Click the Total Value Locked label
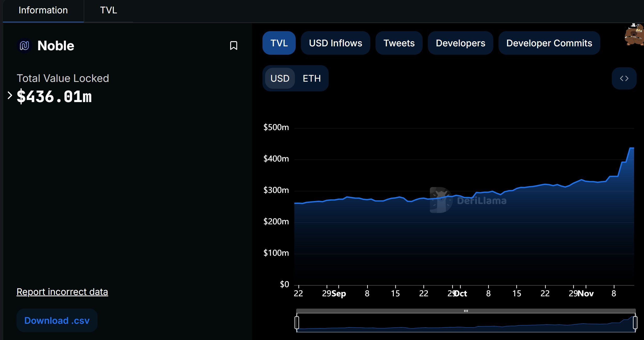The width and height of the screenshot is (644, 340). pos(63,78)
